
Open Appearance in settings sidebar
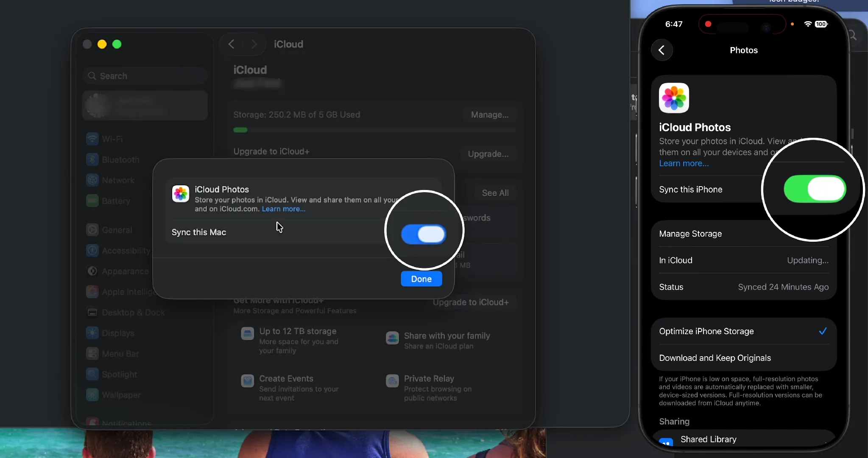coord(117,271)
